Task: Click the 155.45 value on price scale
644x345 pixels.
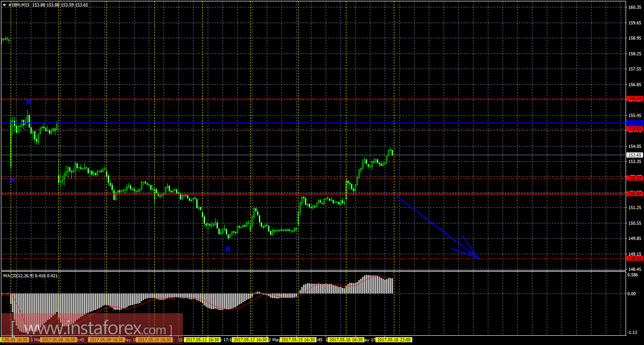Action: click(x=635, y=115)
